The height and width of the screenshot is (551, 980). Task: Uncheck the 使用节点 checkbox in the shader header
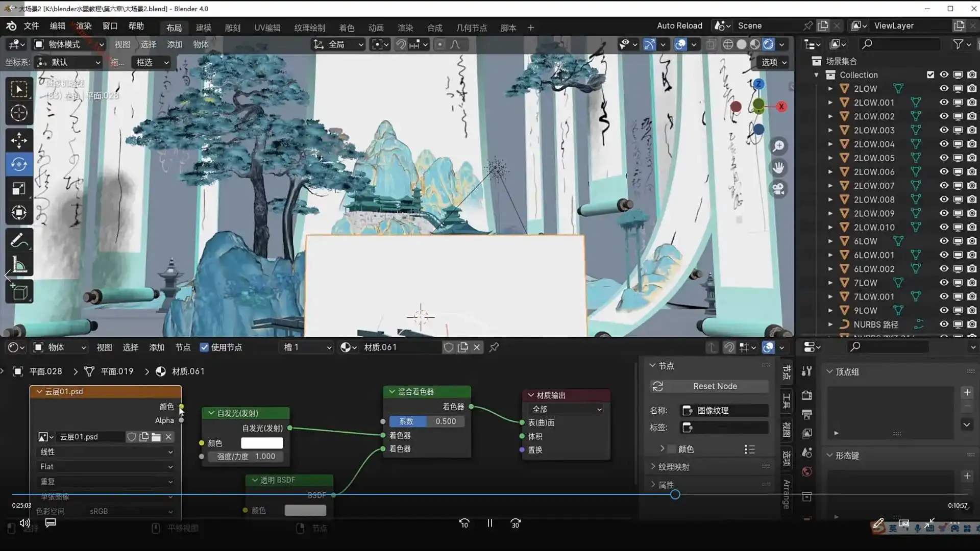click(x=204, y=347)
